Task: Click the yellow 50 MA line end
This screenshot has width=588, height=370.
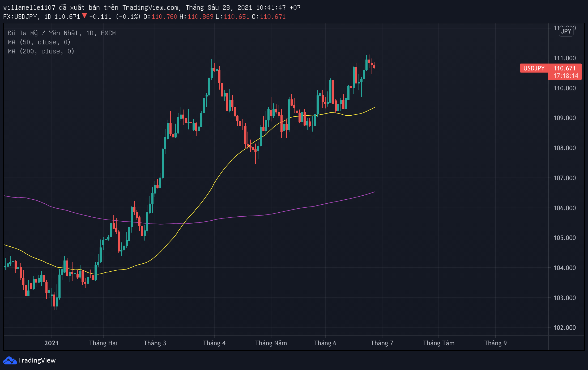Action: coord(374,107)
